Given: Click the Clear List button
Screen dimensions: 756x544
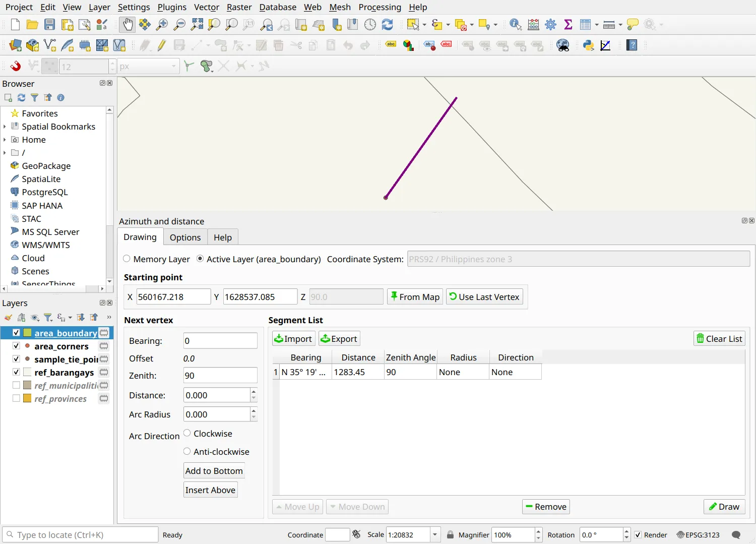Looking at the screenshot, I should tap(719, 339).
